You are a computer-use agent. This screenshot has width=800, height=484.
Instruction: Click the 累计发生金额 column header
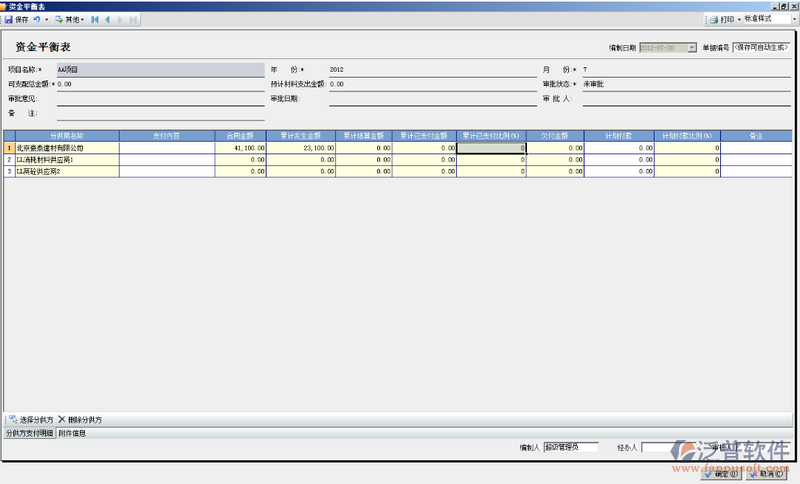(x=301, y=136)
